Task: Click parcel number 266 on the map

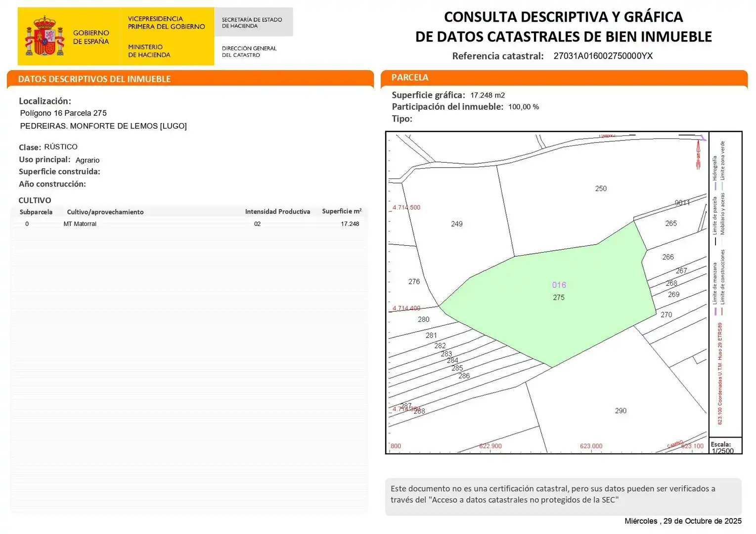Action: click(x=668, y=257)
